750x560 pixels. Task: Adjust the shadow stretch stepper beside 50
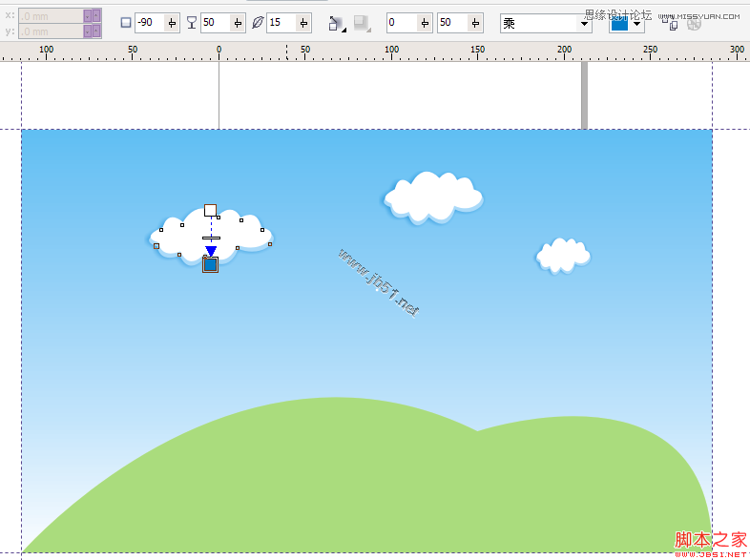476,23
